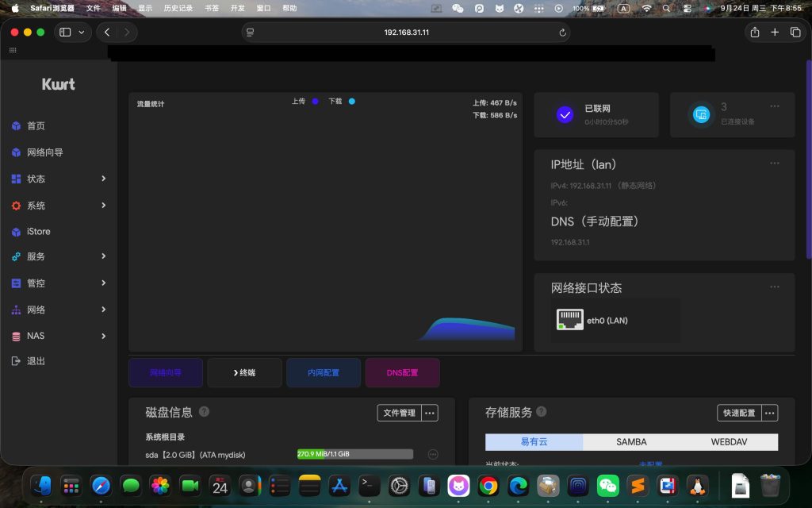Reload the page in Safari
Viewport: 812px width, 508px height.
(x=563, y=33)
